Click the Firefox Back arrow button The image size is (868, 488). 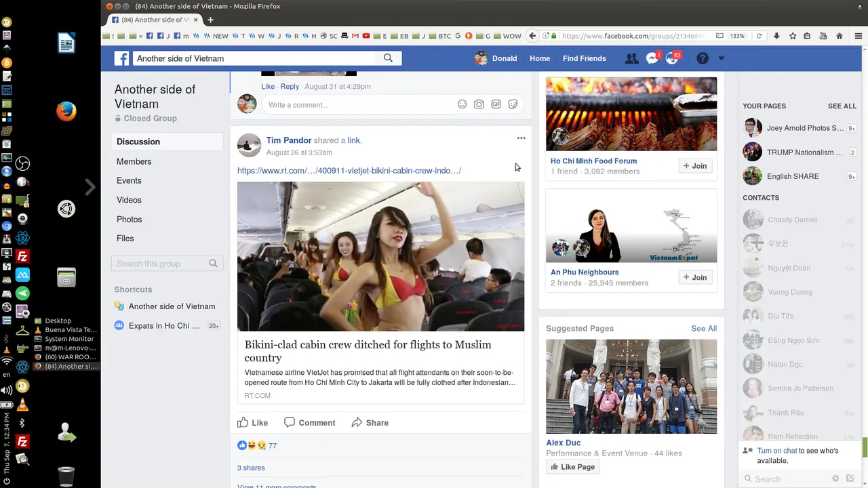pos(532,36)
